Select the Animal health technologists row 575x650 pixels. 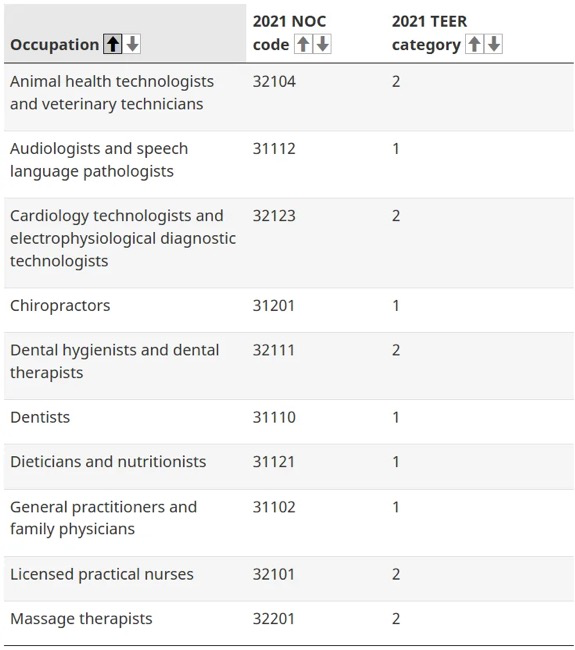289,97
